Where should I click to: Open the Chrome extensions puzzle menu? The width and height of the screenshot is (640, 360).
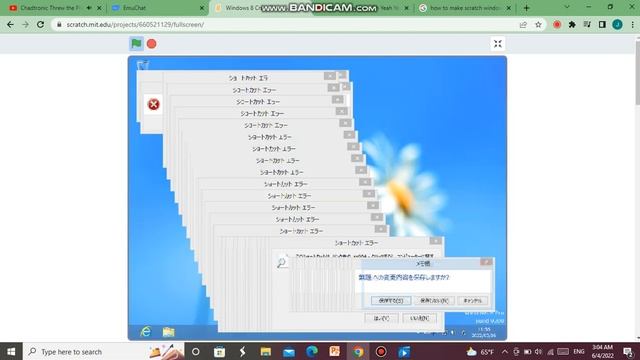pos(572,24)
